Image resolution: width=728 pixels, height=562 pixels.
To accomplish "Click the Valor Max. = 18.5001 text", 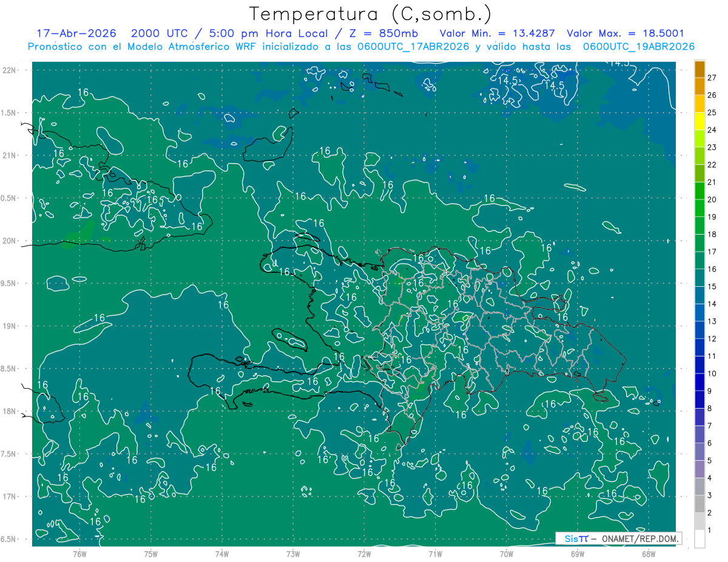I will coord(625,33).
